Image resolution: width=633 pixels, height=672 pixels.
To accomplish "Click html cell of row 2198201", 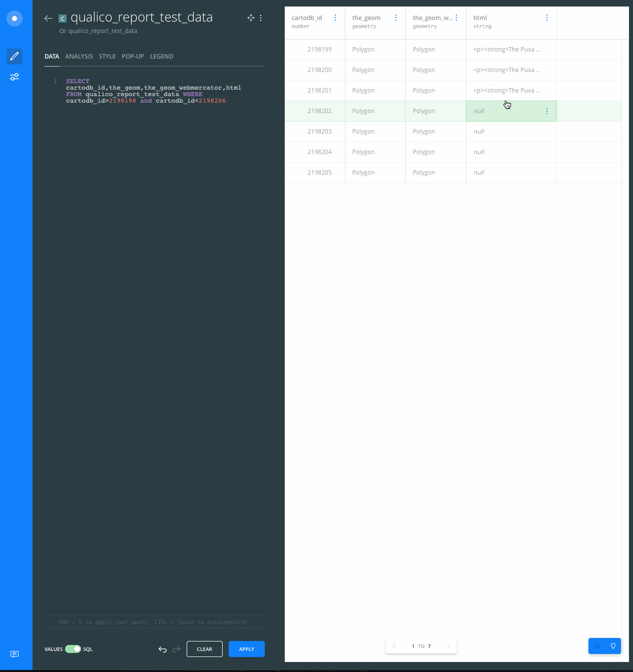I will (x=511, y=91).
